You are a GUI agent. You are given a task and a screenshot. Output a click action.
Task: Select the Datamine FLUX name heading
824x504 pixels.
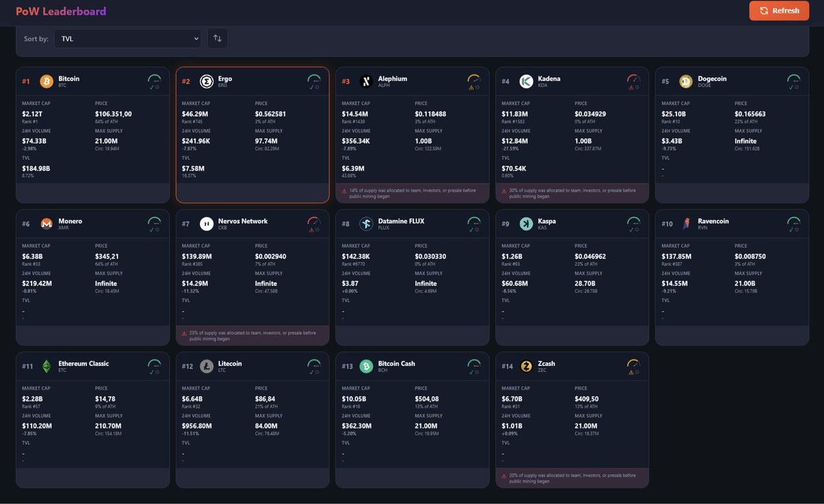tap(401, 221)
